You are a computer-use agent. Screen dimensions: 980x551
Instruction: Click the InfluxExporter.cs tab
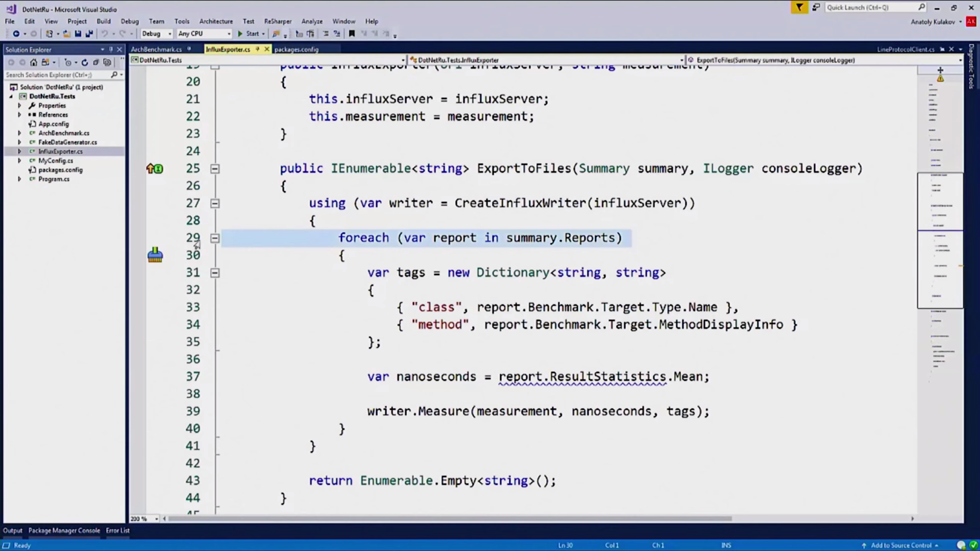(x=228, y=49)
